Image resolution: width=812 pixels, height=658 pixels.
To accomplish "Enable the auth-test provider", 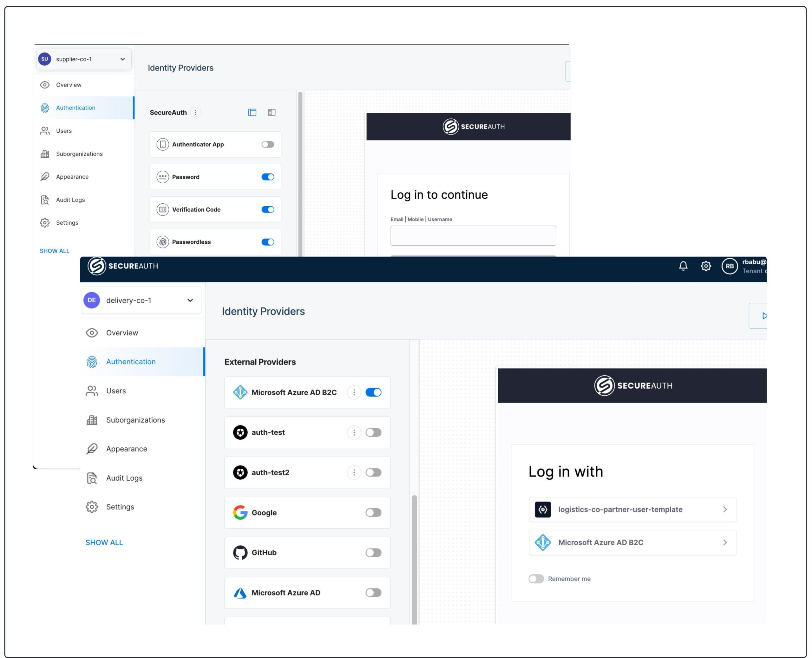I will pos(373,432).
